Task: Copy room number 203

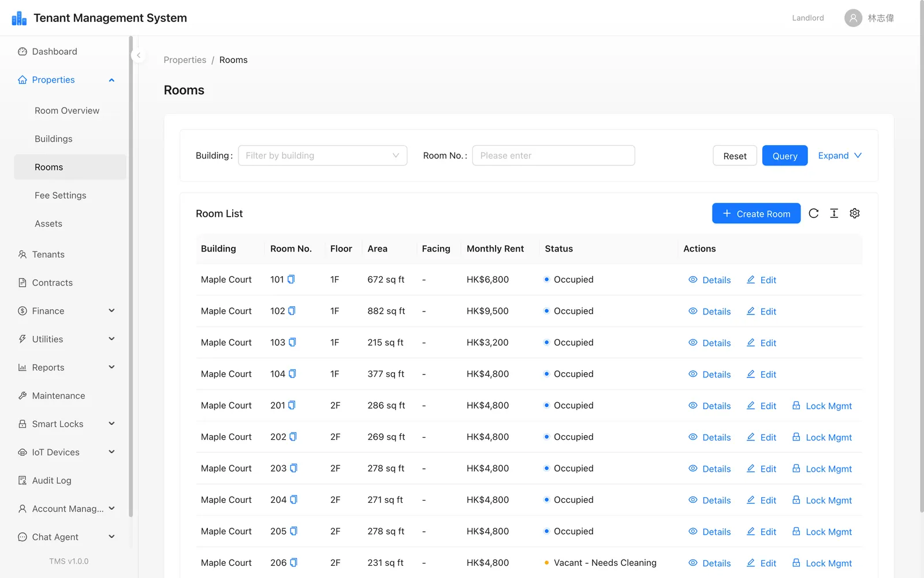Action: pyautogui.click(x=293, y=468)
